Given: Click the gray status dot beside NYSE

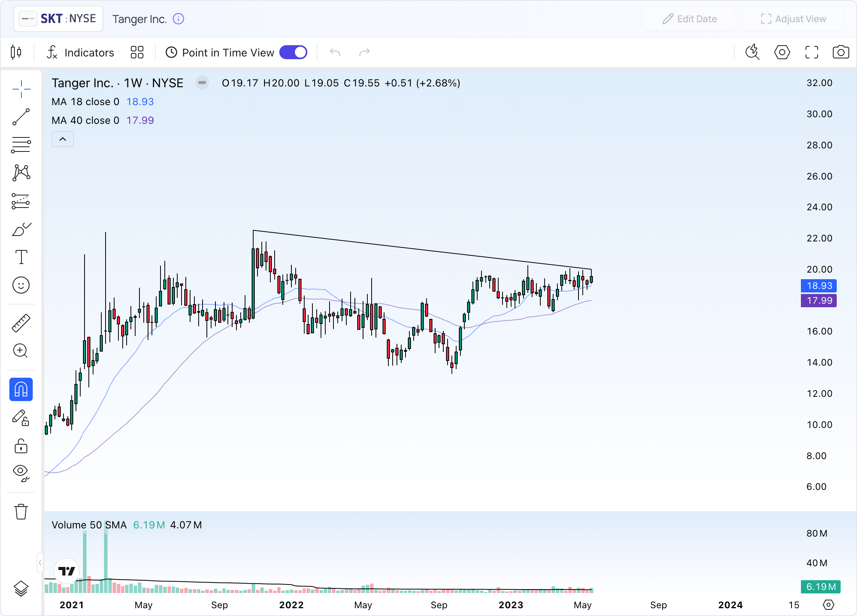Looking at the screenshot, I should point(202,83).
